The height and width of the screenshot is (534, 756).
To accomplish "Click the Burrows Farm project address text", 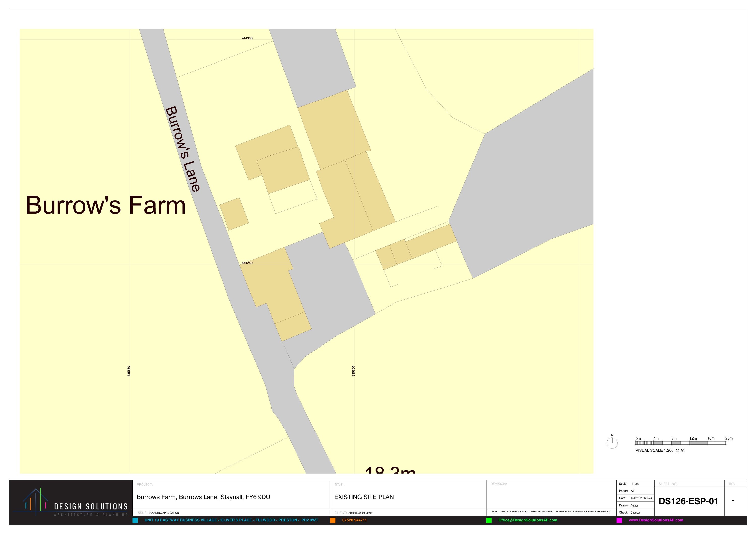I will [x=203, y=497].
